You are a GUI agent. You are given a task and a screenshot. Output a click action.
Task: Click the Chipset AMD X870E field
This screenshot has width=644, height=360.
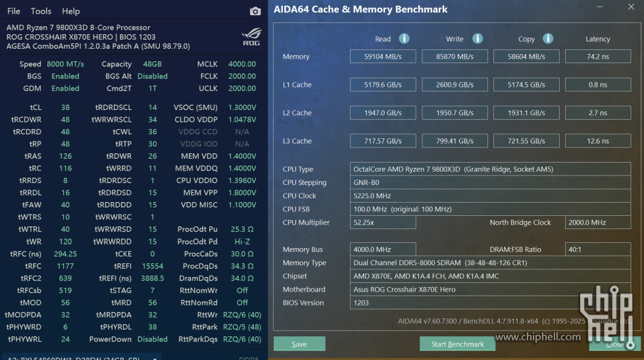click(490, 276)
